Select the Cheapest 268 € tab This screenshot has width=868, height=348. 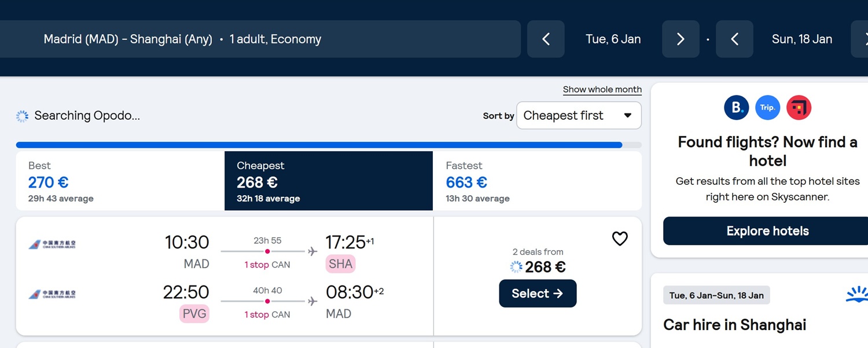pyautogui.click(x=329, y=181)
